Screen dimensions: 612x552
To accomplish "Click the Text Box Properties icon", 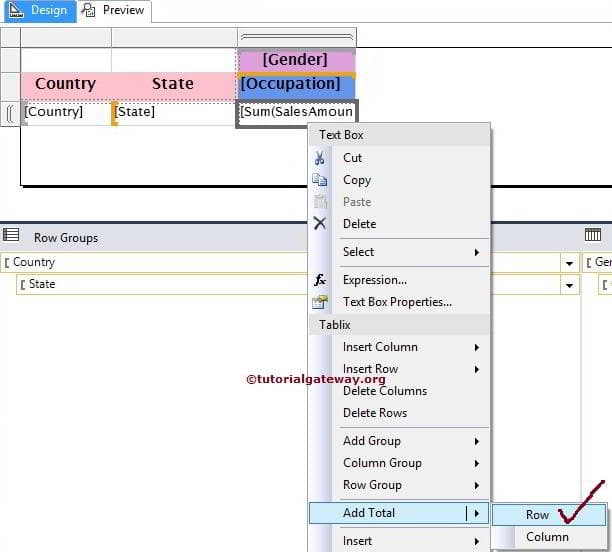I will click(320, 302).
